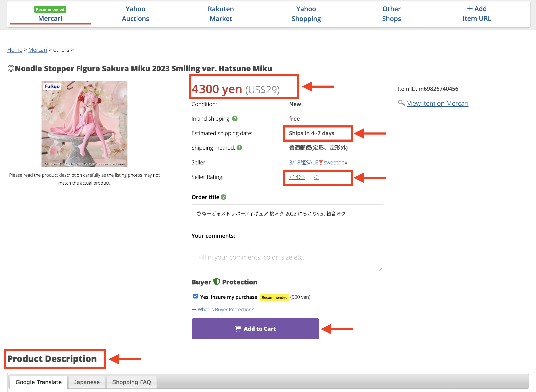The width and height of the screenshot is (536, 392).
Task: Uncheck Yes, insure my purchase checkbox
Action: click(195, 296)
